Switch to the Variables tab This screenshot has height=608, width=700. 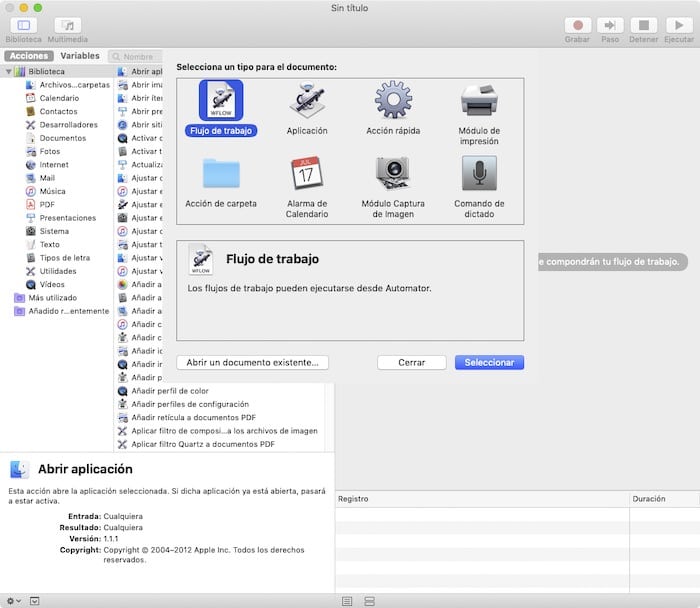[x=80, y=56]
